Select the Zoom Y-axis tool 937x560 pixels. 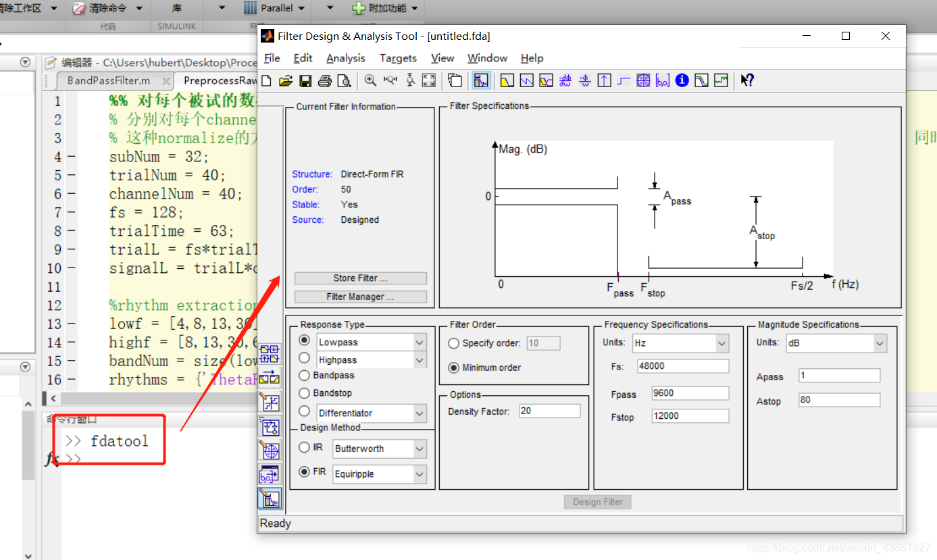point(410,80)
